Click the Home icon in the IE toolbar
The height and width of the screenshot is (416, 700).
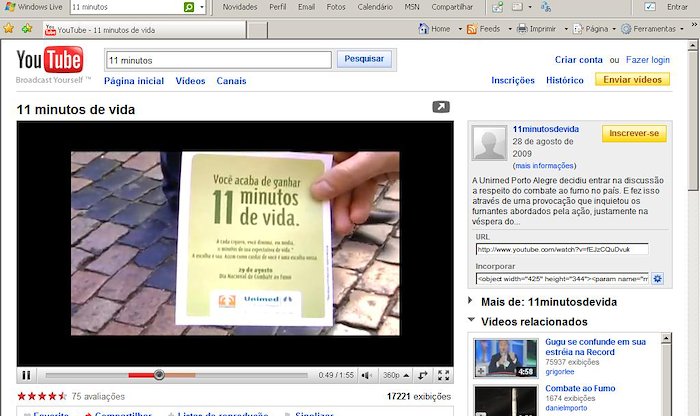pos(424,29)
